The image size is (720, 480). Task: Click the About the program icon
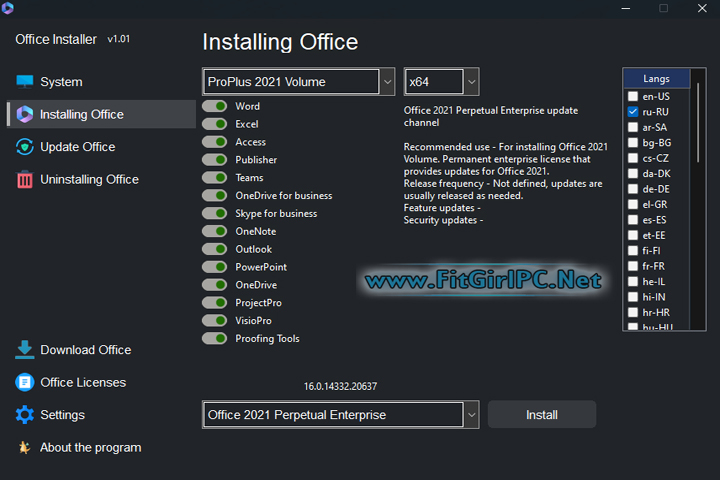(25, 448)
